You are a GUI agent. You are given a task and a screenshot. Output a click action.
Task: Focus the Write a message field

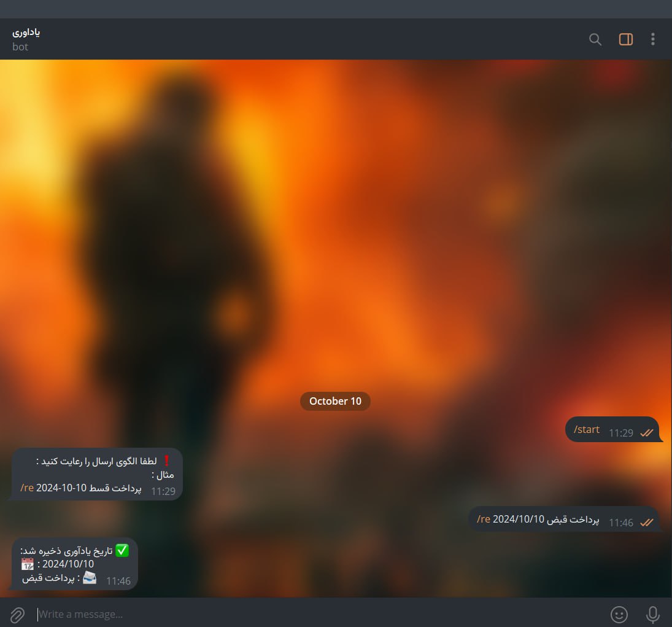pyautogui.click(x=317, y=614)
